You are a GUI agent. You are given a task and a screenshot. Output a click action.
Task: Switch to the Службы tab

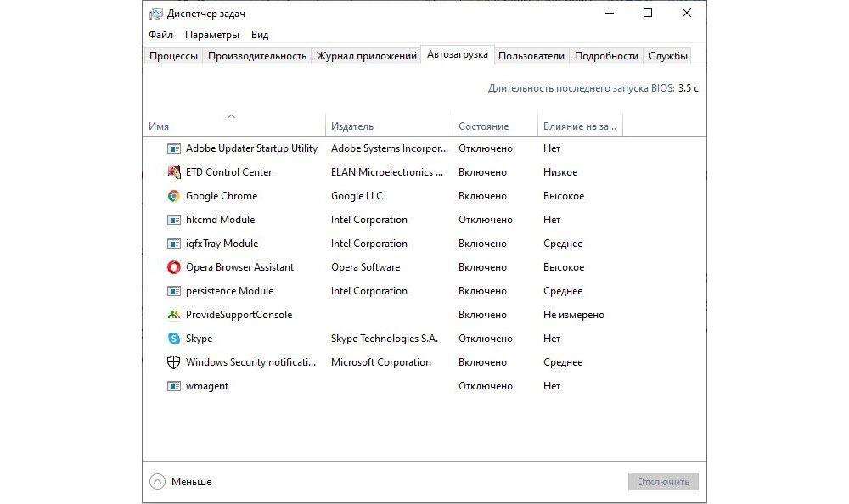pyautogui.click(x=668, y=56)
